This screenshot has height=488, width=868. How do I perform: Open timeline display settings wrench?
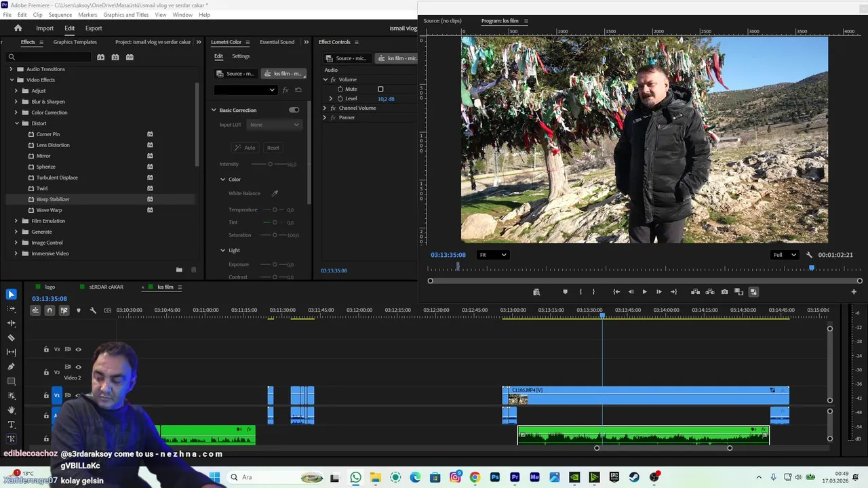(93, 310)
